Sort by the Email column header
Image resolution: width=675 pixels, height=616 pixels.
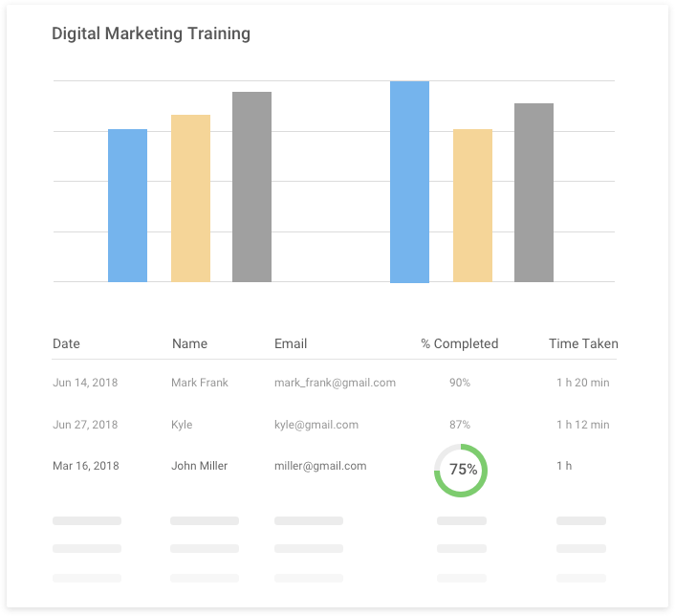[x=291, y=343]
